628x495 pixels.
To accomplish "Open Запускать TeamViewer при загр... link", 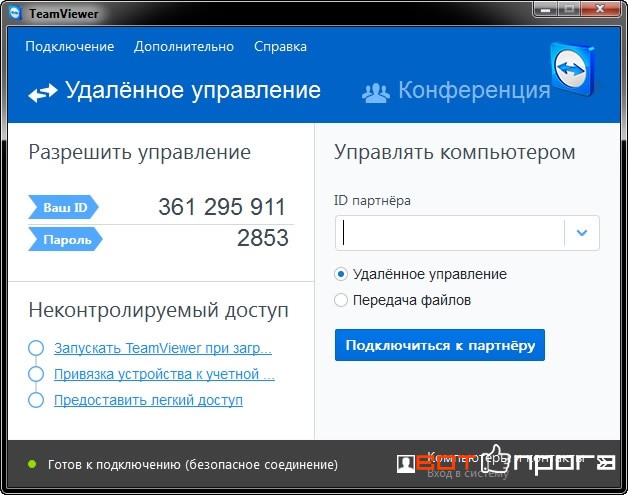I will pyautogui.click(x=163, y=348).
